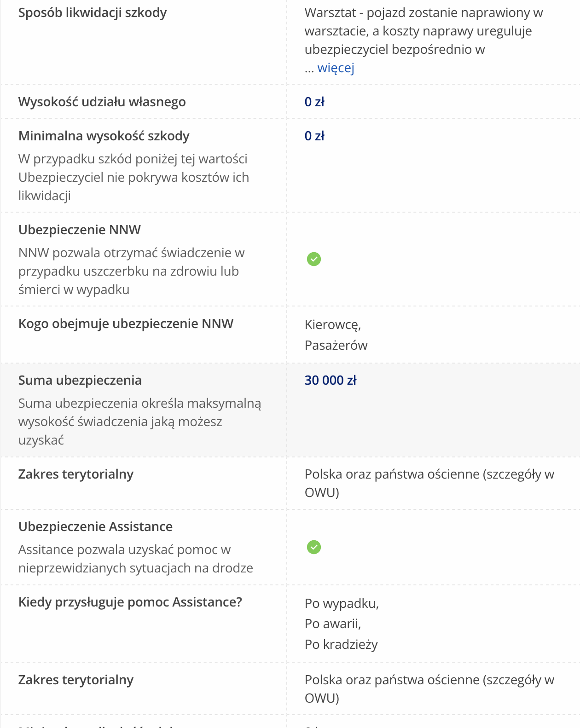Click the Assistance insurance green checkmark icon
Image resolution: width=580 pixels, height=728 pixels.
click(x=314, y=547)
